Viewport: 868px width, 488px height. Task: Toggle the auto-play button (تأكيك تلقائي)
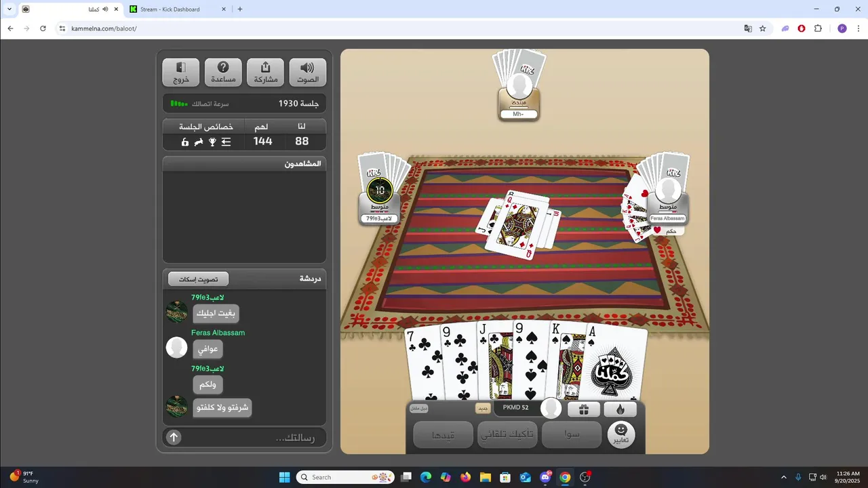click(507, 434)
